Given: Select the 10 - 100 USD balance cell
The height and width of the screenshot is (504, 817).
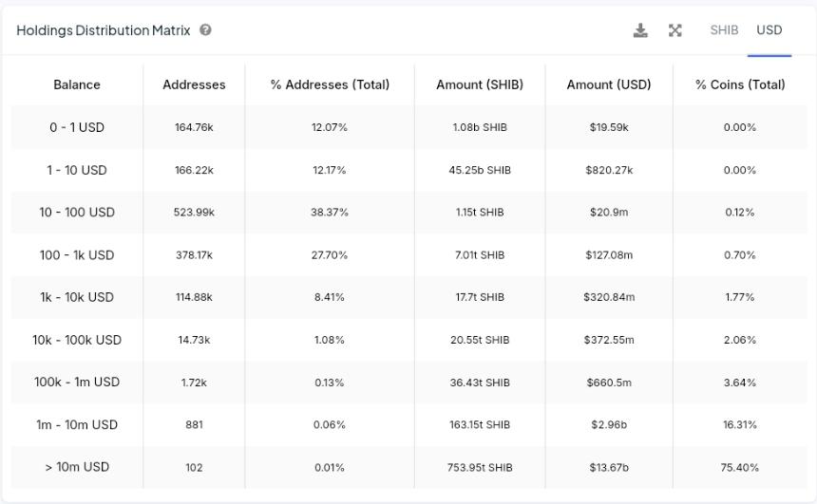Looking at the screenshot, I should pos(77,213).
